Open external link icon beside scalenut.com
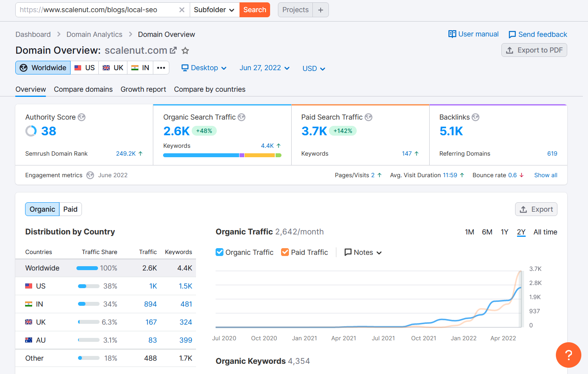 [x=173, y=50]
